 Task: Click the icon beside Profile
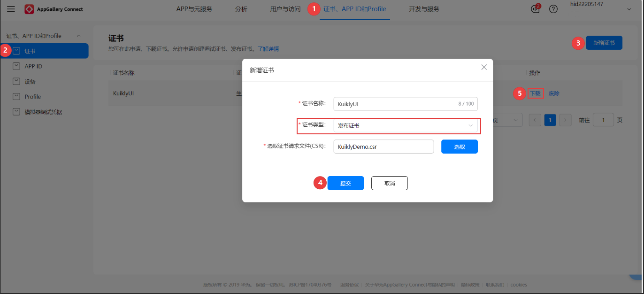[x=16, y=96]
